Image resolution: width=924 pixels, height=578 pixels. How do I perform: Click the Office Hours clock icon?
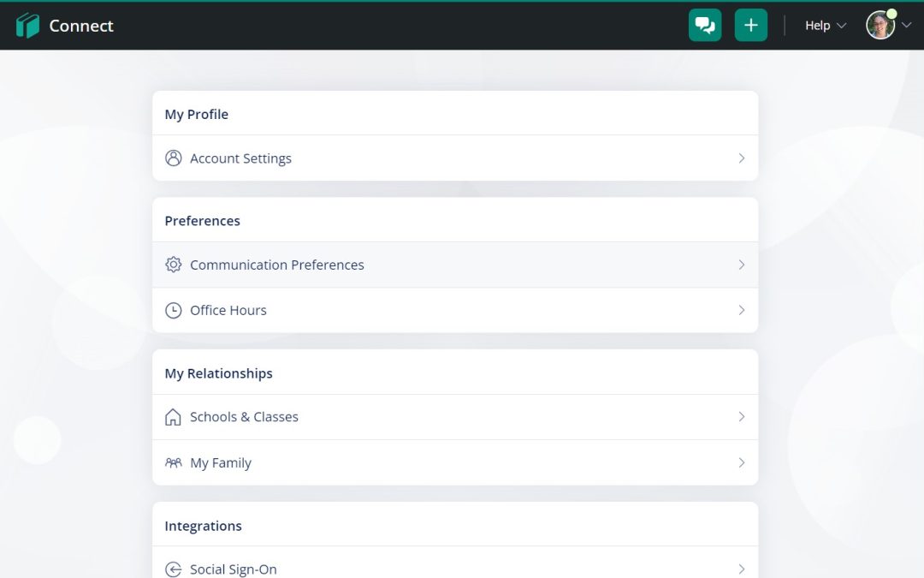174,310
